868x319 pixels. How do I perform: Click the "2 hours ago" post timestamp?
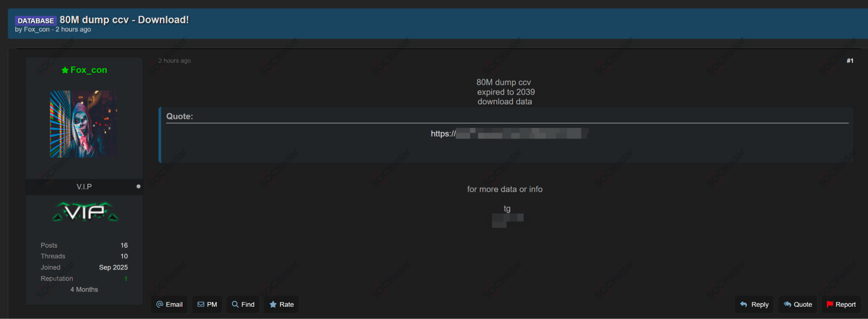tap(175, 61)
